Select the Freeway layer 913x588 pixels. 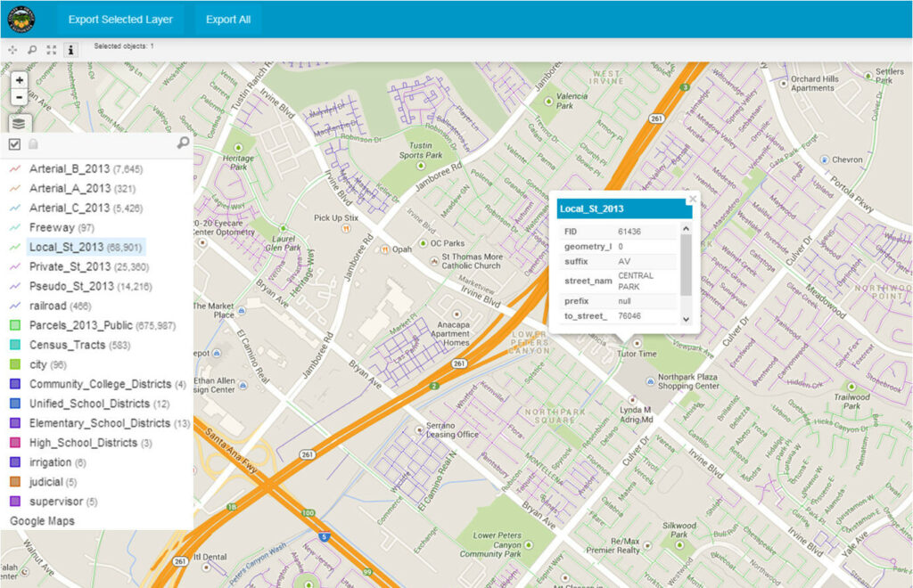tap(50, 227)
